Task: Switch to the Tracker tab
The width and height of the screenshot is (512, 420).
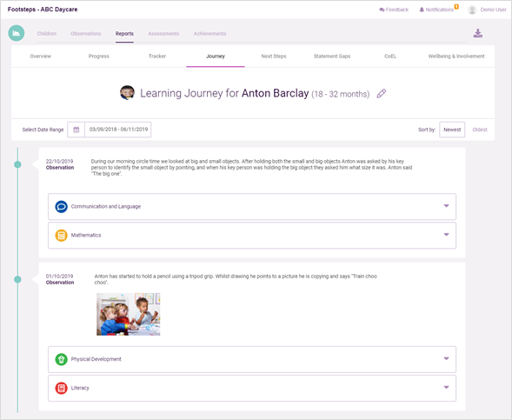Action: click(157, 57)
